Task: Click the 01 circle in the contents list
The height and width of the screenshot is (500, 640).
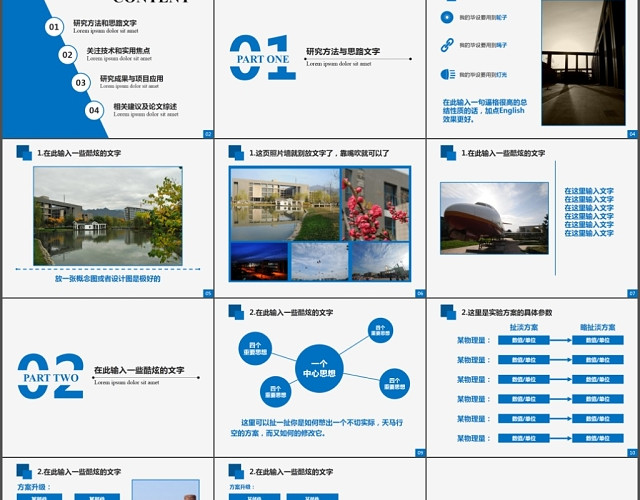Action: pyautogui.click(x=54, y=27)
